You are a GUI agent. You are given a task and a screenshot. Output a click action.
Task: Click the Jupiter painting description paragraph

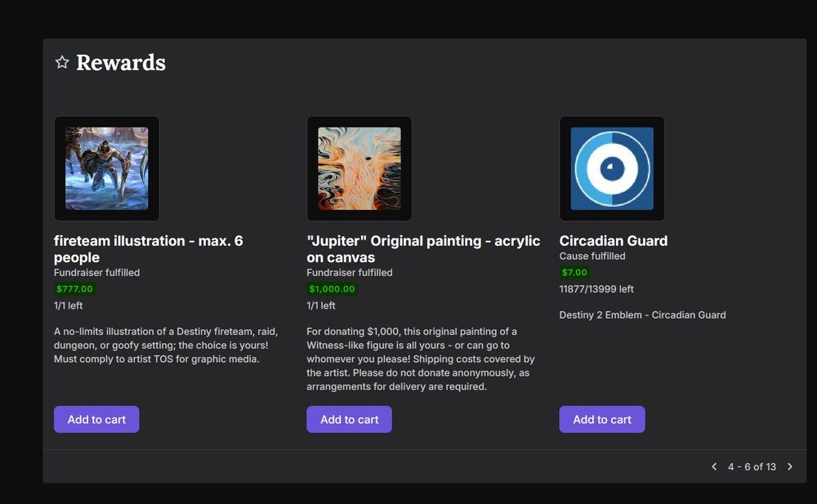pyautogui.click(x=421, y=359)
